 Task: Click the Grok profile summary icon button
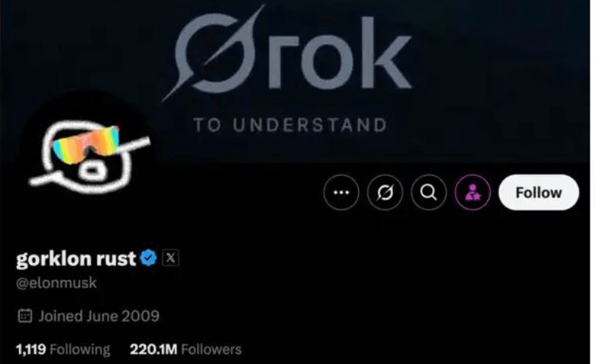385,193
